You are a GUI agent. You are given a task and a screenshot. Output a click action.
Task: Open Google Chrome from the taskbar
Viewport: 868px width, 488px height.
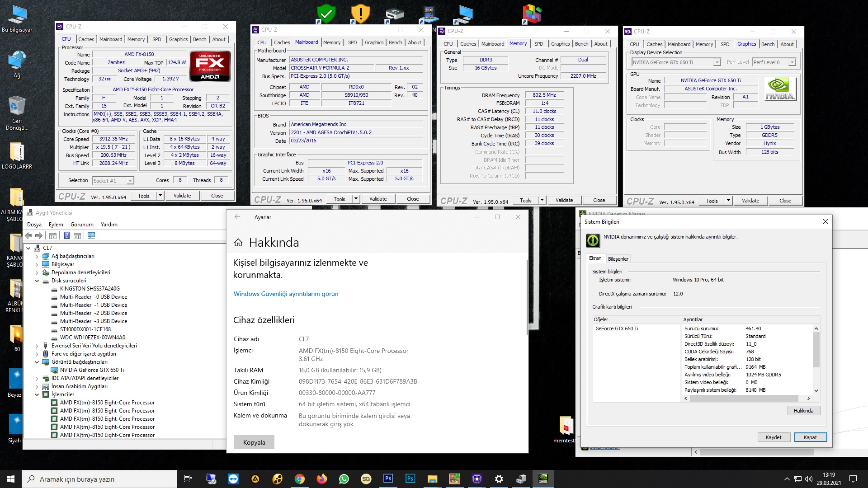tap(299, 479)
